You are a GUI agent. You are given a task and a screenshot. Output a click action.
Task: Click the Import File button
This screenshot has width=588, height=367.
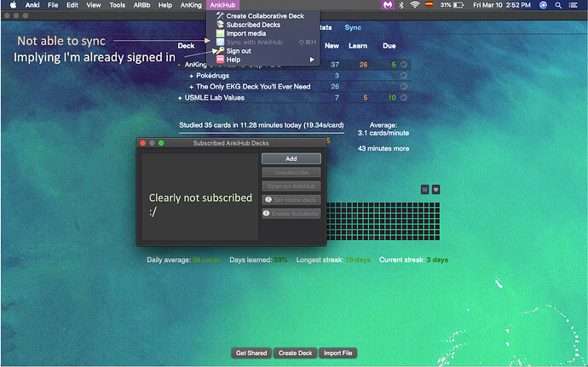pyautogui.click(x=337, y=353)
